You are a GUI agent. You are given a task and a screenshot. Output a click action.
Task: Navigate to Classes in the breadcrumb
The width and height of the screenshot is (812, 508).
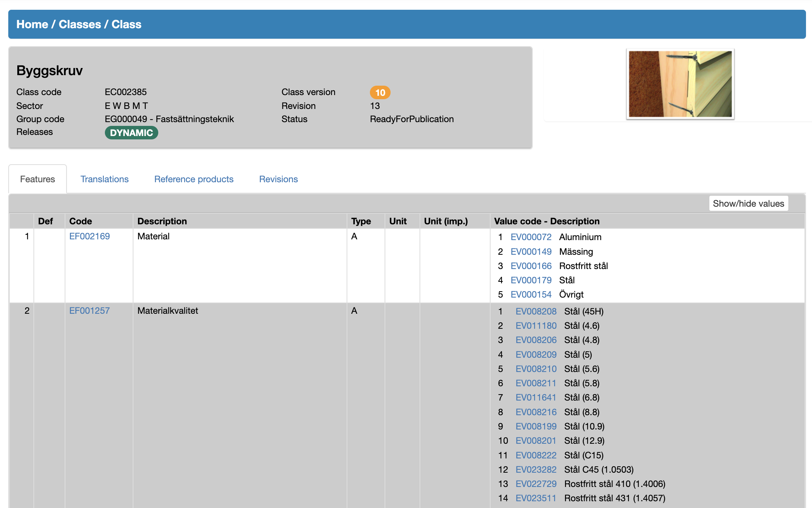pyautogui.click(x=80, y=24)
